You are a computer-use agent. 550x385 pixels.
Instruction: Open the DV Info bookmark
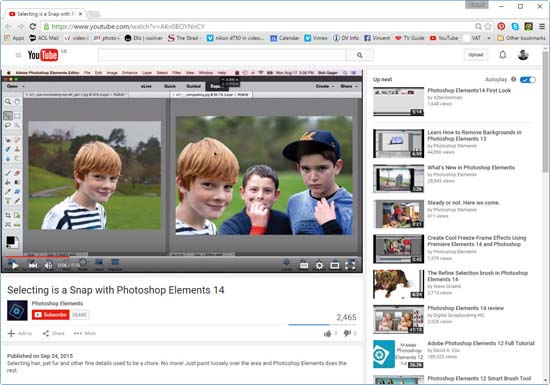[346, 38]
